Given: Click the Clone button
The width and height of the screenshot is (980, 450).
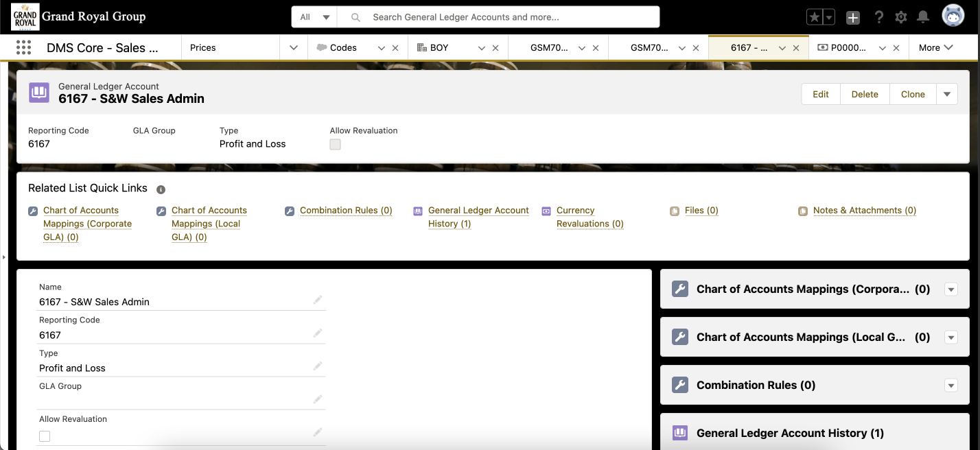Looking at the screenshot, I should pos(913,94).
